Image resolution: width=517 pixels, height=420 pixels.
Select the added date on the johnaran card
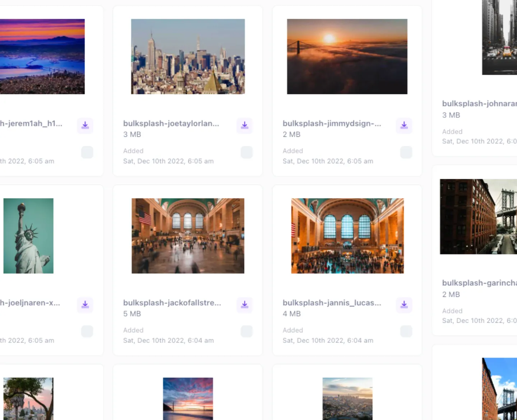(479, 141)
